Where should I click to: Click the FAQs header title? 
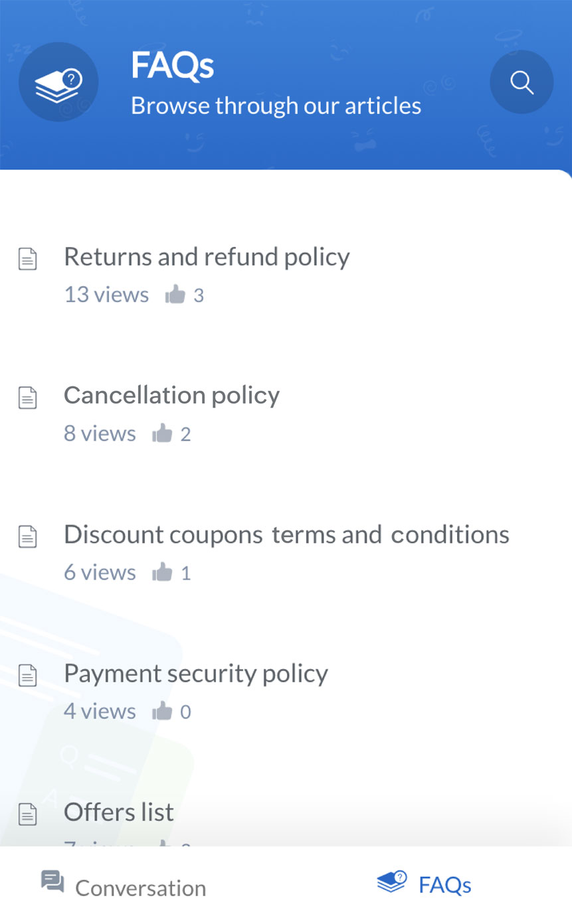pyautogui.click(x=172, y=66)
